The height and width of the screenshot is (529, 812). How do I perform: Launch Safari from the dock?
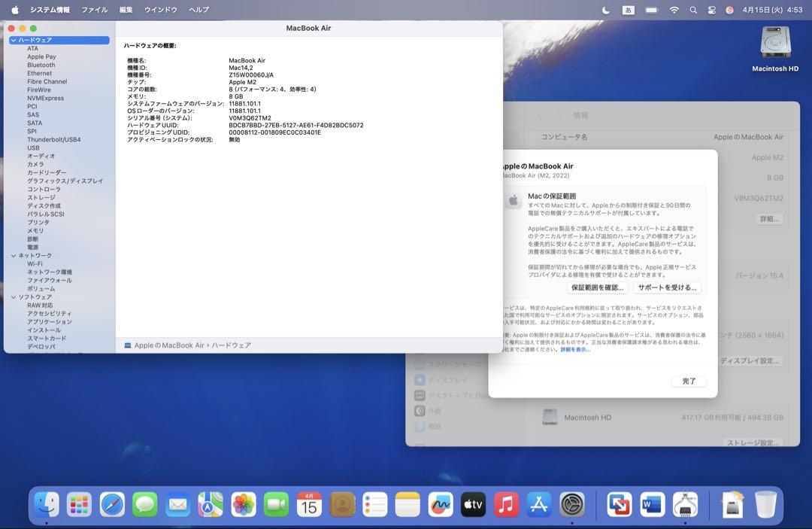click(x=112, y=505)
